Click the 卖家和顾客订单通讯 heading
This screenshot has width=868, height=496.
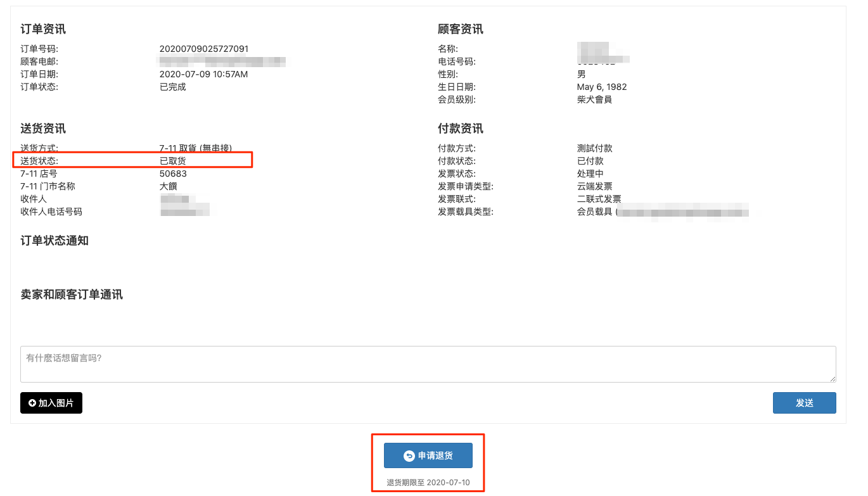click(x=72, y=295)
